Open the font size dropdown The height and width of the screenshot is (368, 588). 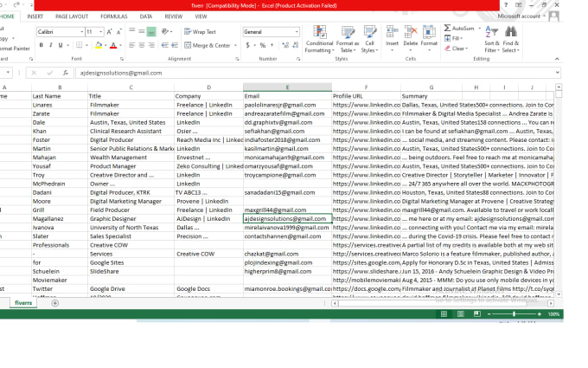[101, 32]
